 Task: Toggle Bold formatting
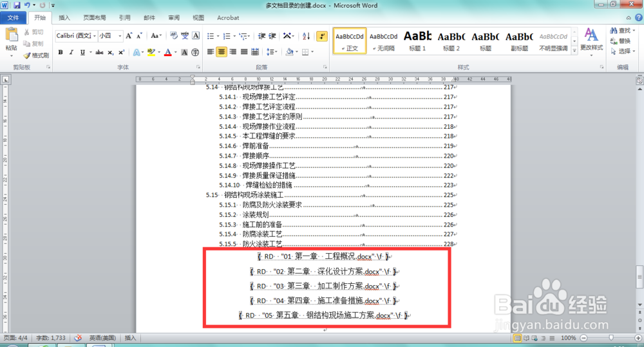(x=61, y=52)
